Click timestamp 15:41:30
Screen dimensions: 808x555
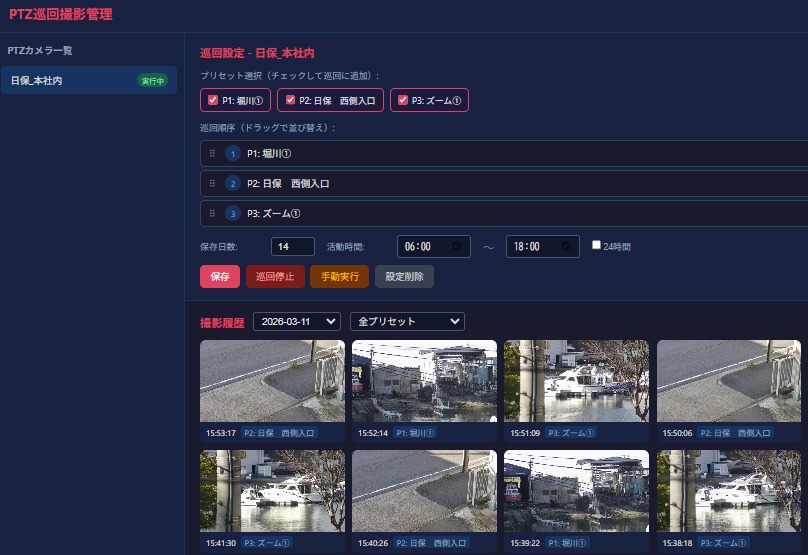[x=221, y=543]
